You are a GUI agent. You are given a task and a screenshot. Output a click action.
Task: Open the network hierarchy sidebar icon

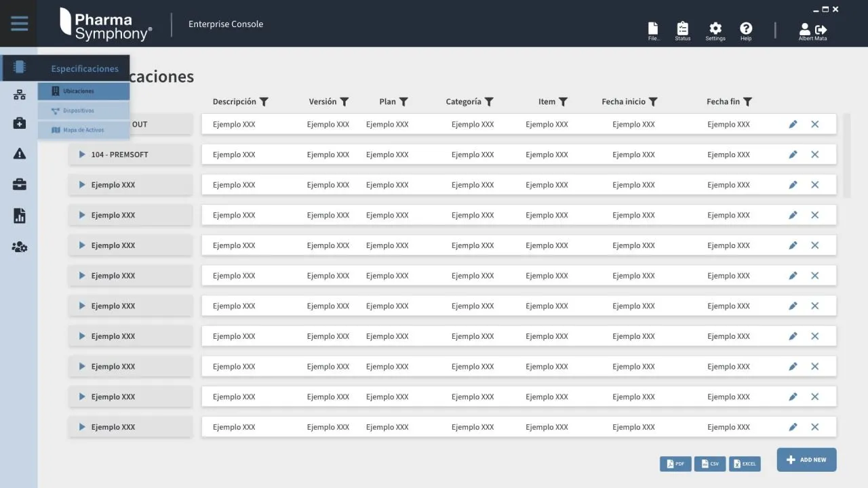[x=20, y=95]
